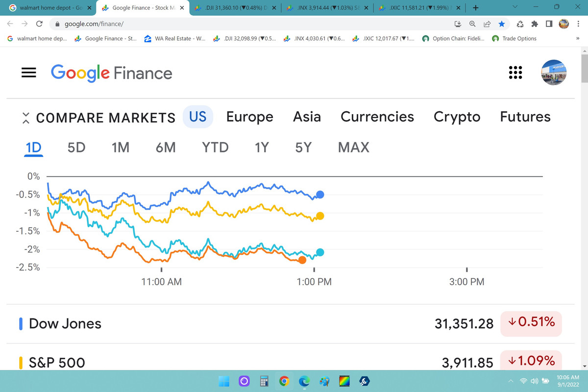The height and width of the screenshot is (392, 588).
Task: Select the 1Y chart range
Action: tap(262, 147)
